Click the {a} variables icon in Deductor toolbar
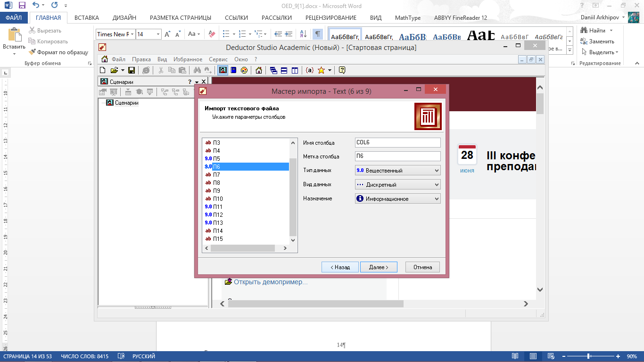This screenshot has height=362, width=644. click(x=310, y=70)
